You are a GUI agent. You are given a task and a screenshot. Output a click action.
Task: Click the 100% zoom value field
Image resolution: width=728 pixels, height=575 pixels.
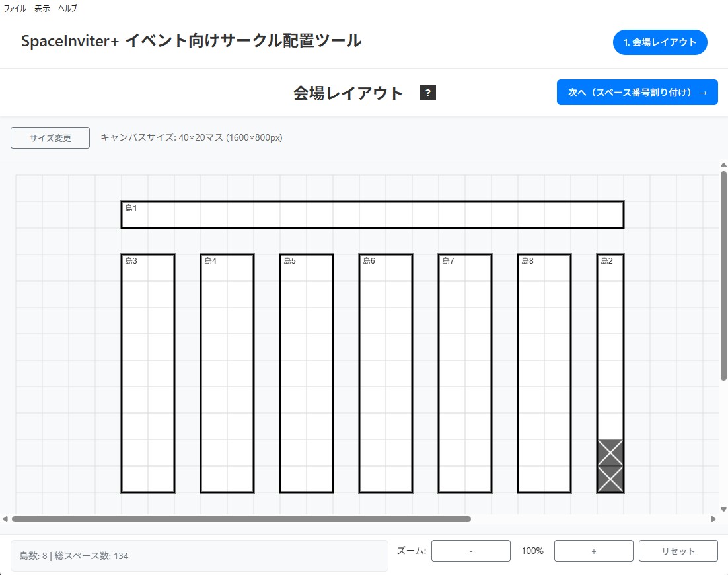point(532,551)
